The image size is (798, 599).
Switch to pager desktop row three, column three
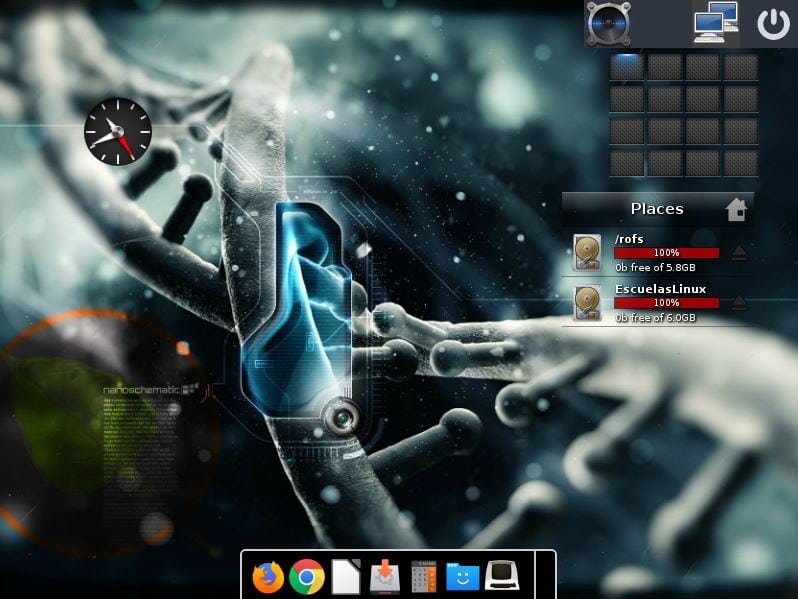(x=703, y=131)
